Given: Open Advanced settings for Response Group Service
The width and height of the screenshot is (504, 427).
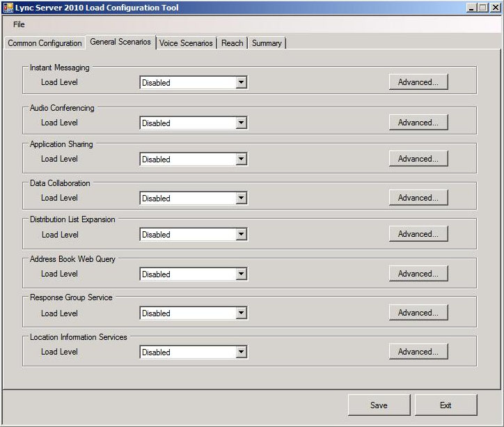Looking at the screenshot, I should [418, 313].
